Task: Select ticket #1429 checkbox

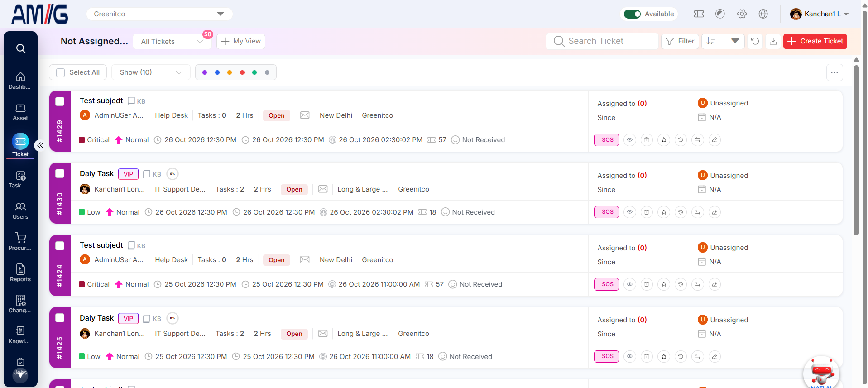Action: pos(60,101)
